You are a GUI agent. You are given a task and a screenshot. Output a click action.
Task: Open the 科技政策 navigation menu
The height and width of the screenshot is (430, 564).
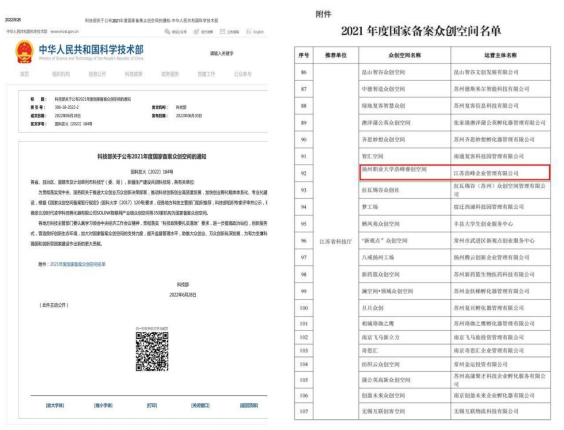(133, 74)
